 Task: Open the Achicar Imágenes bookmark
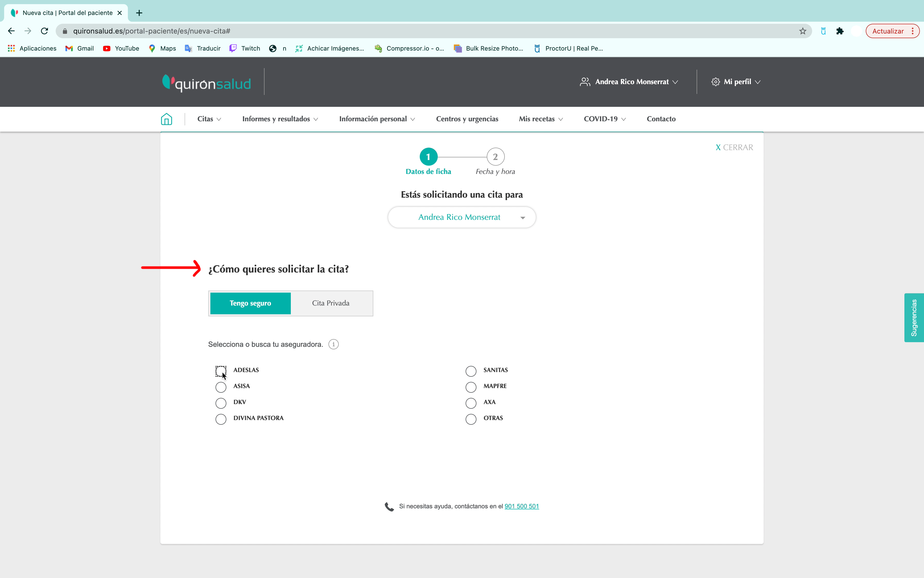coord(329,49)
